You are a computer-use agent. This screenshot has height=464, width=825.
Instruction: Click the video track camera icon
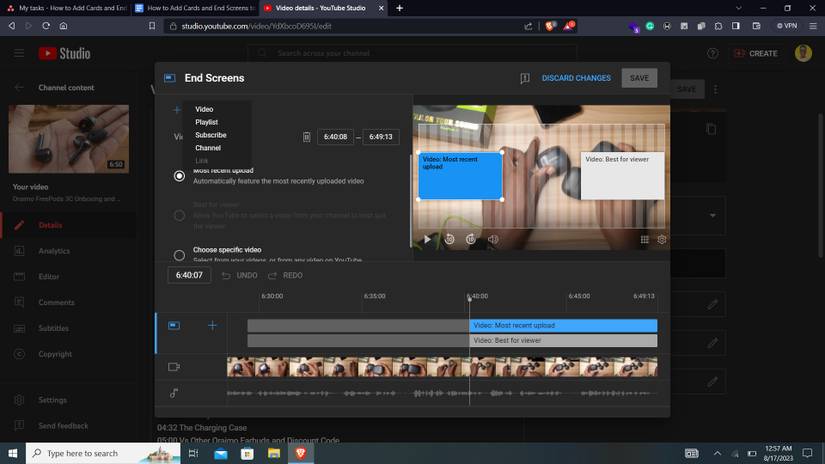[x=174, y=367]
